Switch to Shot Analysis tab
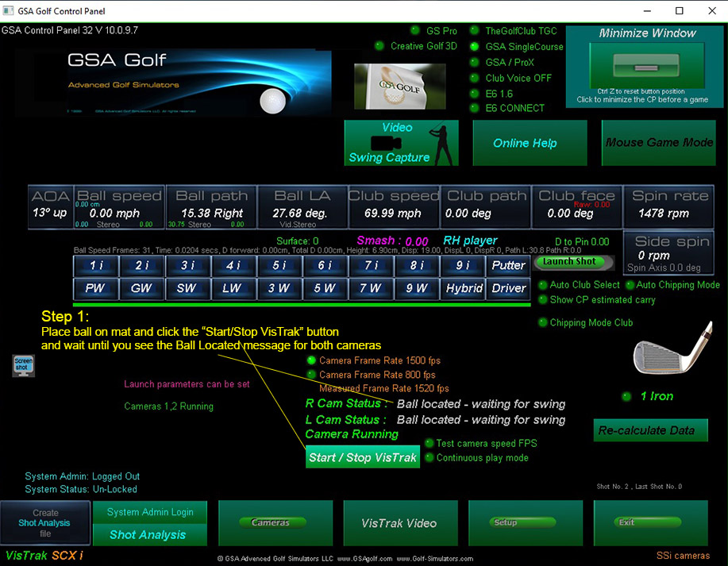This screenshot has height=566, width=728. pos(148,535)
